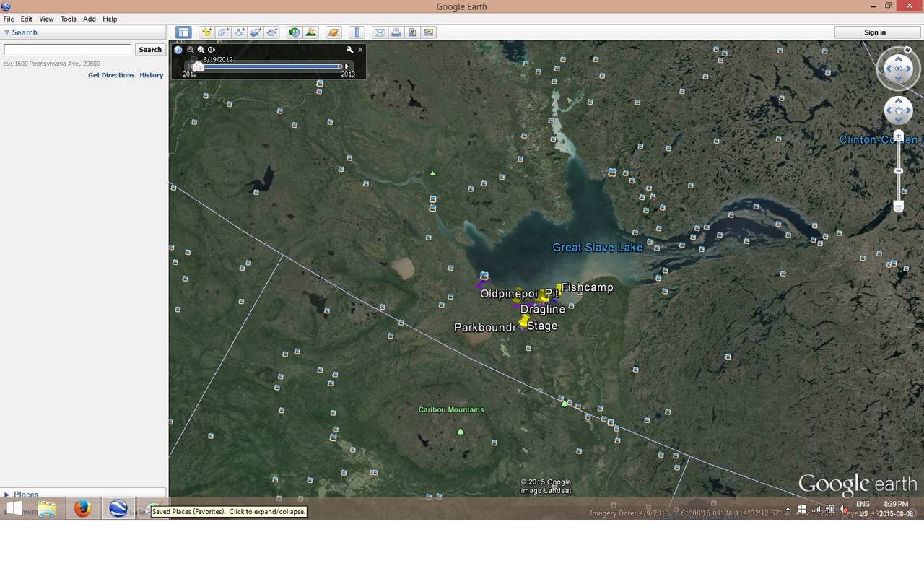The height and width of the screenshot is (566, 924).
Task: Click the Print toolbar icon
Action: tap(396, 32)
